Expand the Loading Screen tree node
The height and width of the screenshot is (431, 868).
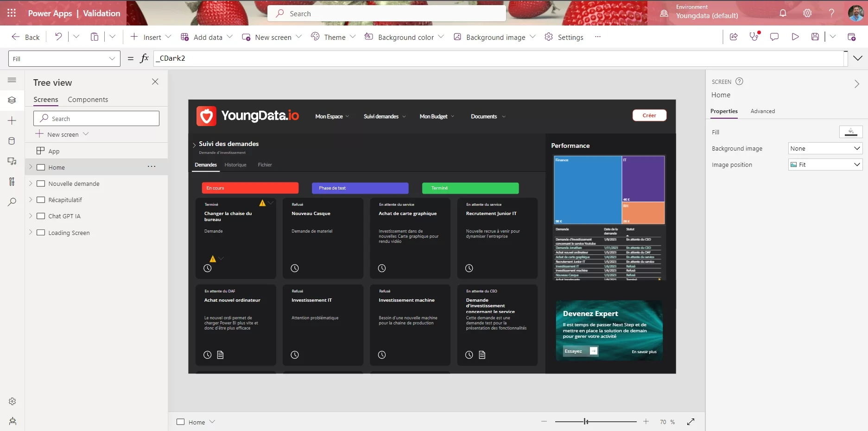coord(31,232)
